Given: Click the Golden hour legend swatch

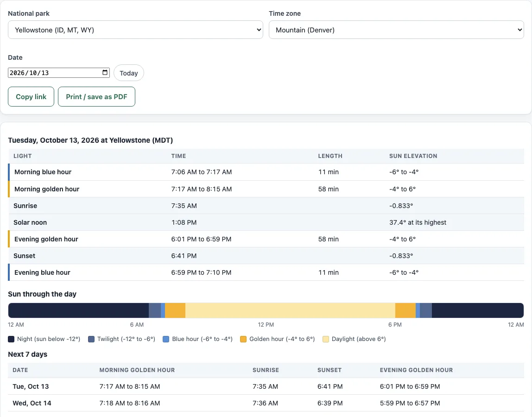Looking at the screenshot, I should click(243, 339).
